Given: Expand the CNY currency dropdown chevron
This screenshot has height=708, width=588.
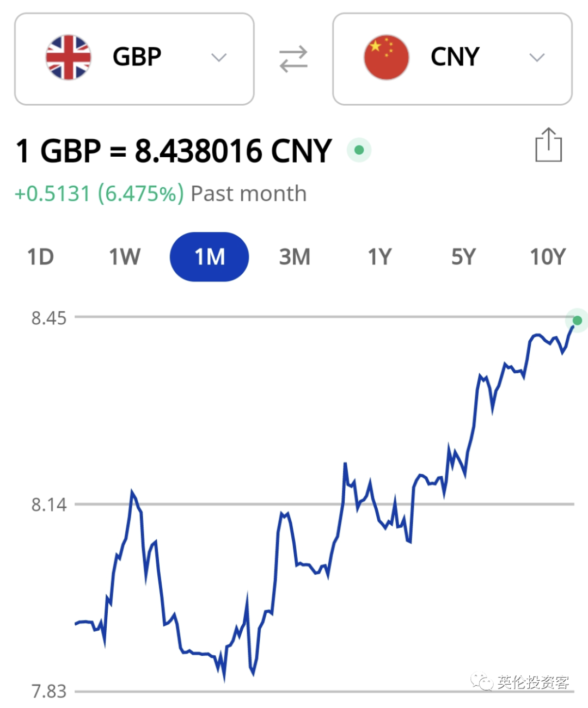Looking at the screenshot, I should 537,58.
